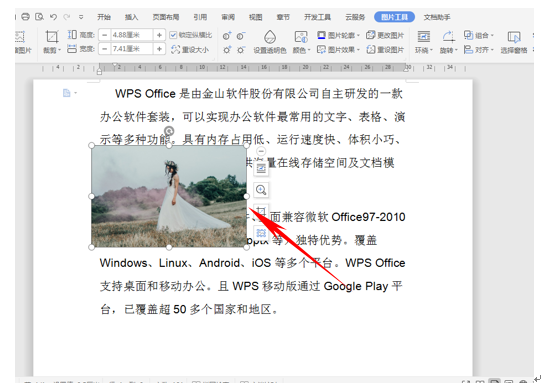The width and height of the screenshot is (553, 389).
Task: Click the 选择窗格 selection pane button
Action: tap(514, 42)
